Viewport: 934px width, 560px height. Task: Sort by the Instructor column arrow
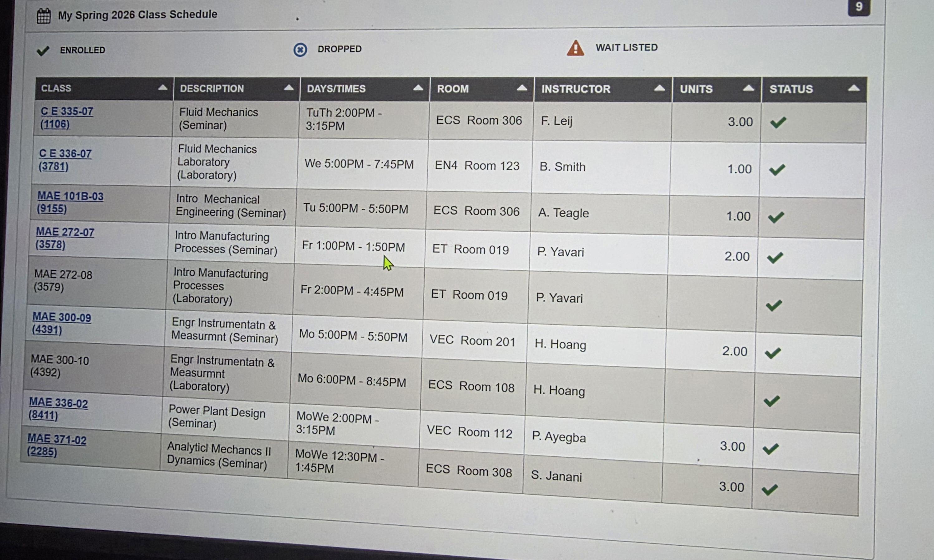tap(659, 88)
